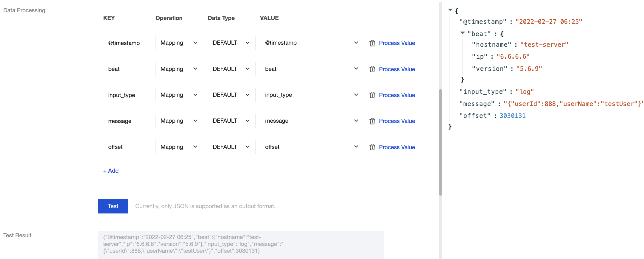Delete the beat row with trash icon
Screen dimensions: 644x259
(x=372, y=69)
